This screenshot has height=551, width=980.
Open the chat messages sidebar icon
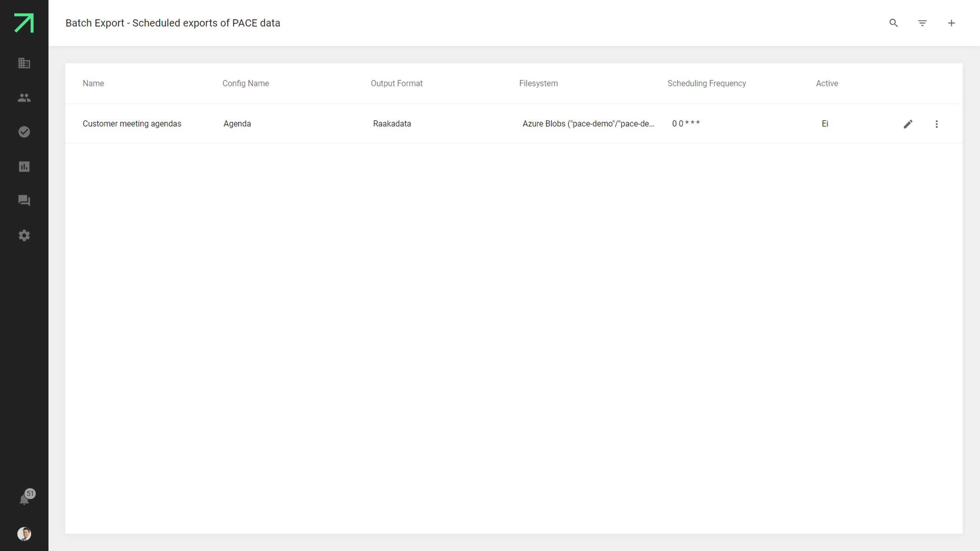coord(24,201)
